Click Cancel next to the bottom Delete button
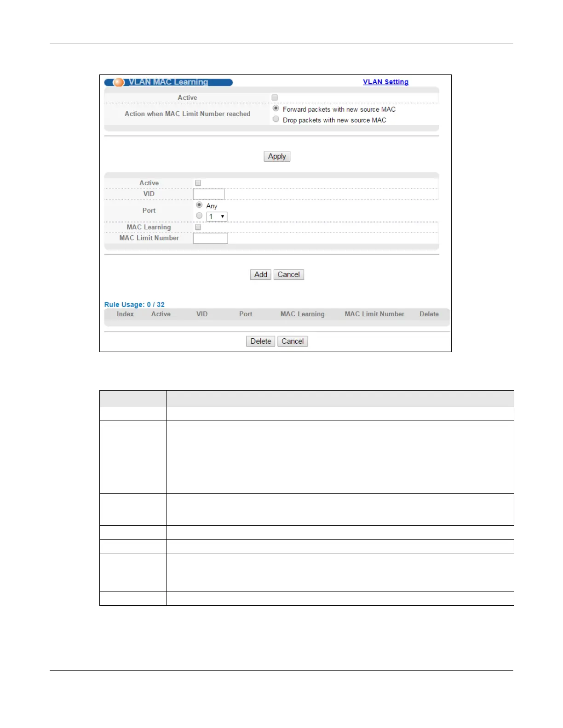 293,341
